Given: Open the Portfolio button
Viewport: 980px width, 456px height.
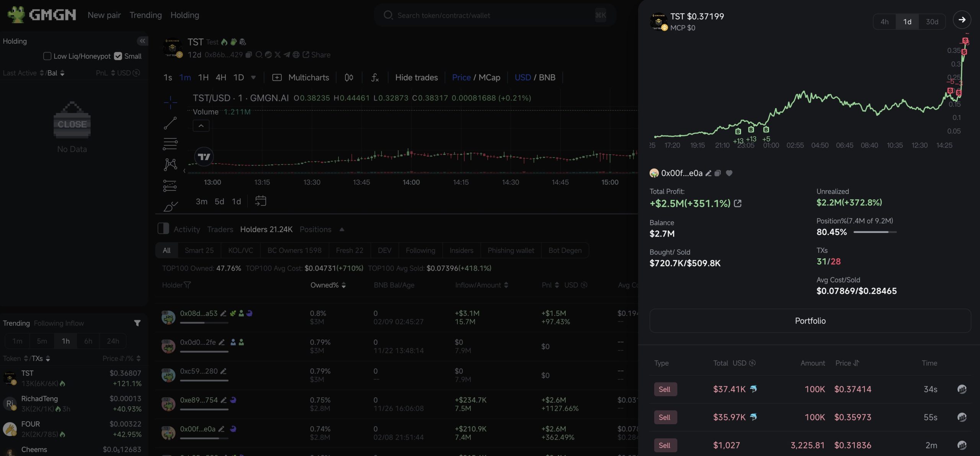Looking at the screenshot, I should [810, 321].
